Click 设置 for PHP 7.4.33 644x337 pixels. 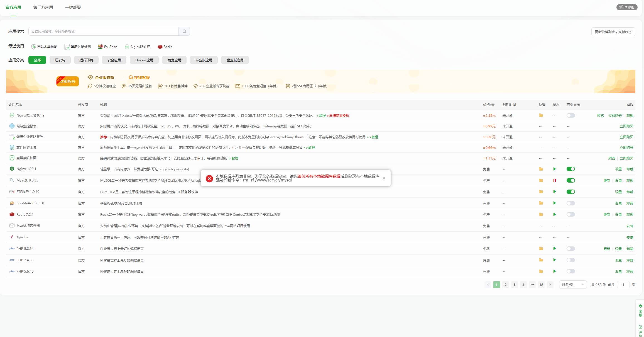pyautogui.click(x=618, y=260)
